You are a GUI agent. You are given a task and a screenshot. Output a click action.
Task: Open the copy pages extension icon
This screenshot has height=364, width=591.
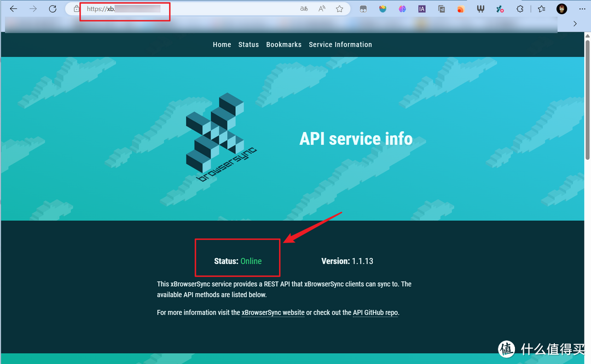442,9
